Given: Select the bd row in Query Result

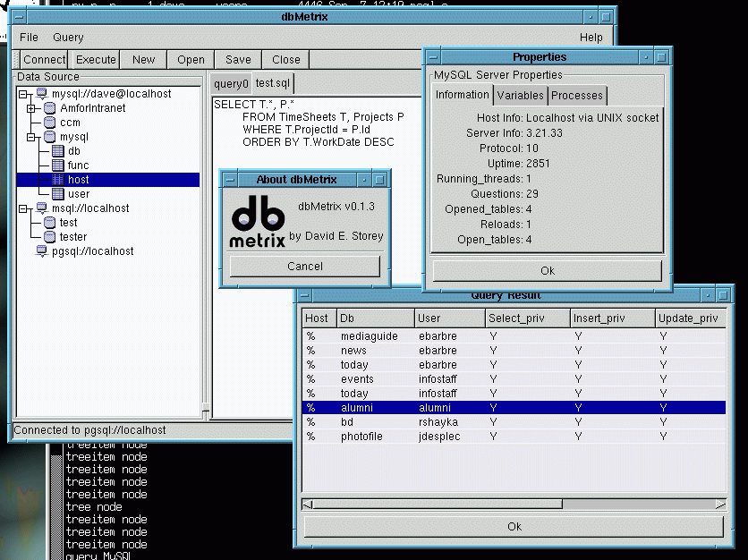Looking at the screenshot, I should point(514,422).
